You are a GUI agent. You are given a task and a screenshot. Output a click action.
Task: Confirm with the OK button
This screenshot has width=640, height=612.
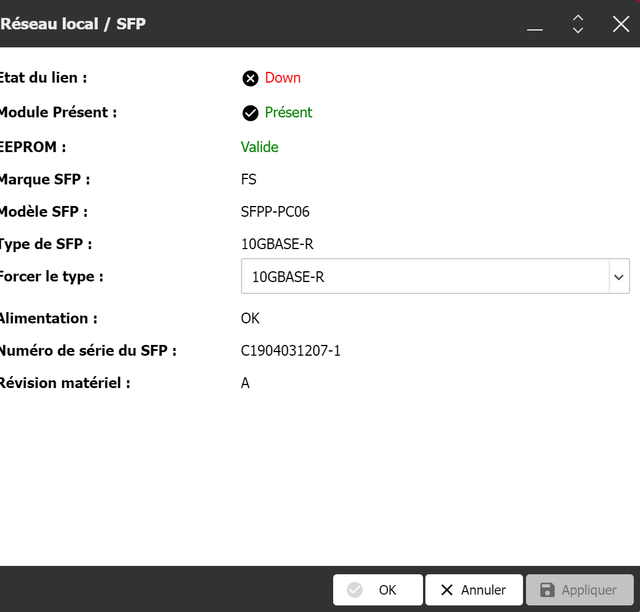click(x=378, y=590)
